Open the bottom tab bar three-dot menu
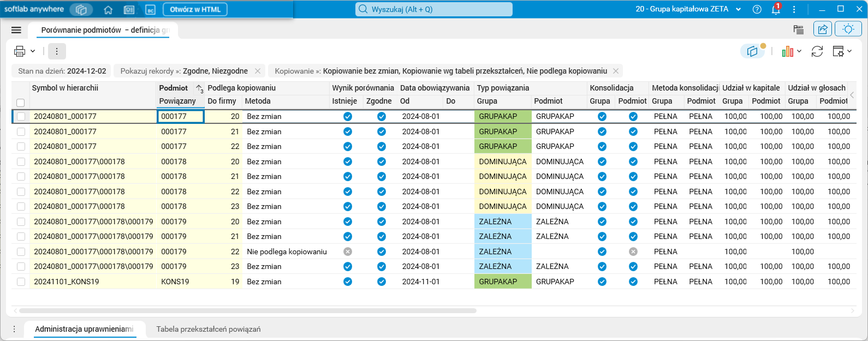This screenshot has height=341, width=868. 14,329
